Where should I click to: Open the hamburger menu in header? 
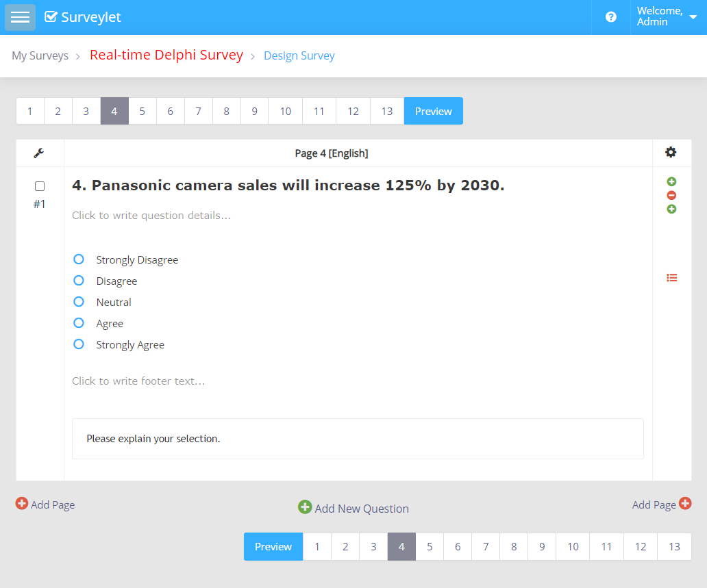coord(20,17)
